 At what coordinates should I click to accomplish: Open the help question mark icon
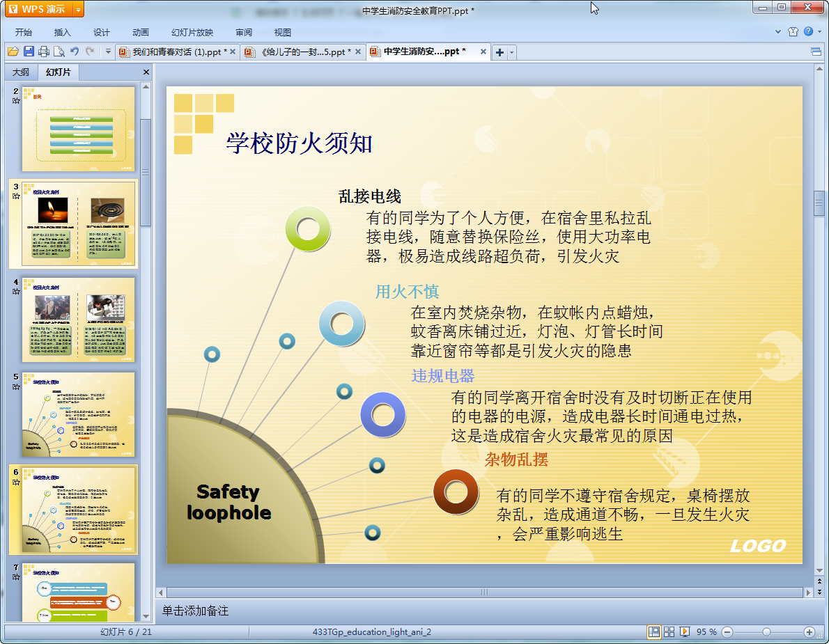pyautogui.click(x=808, y=32)
